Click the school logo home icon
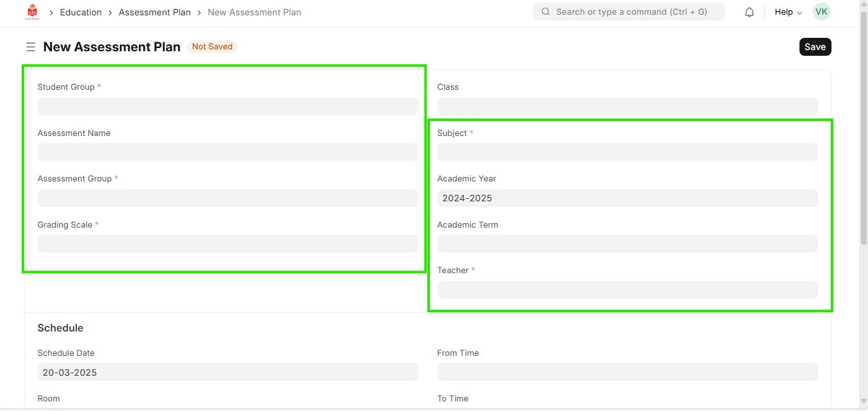 pyautogui.click(x=32, y=12)
